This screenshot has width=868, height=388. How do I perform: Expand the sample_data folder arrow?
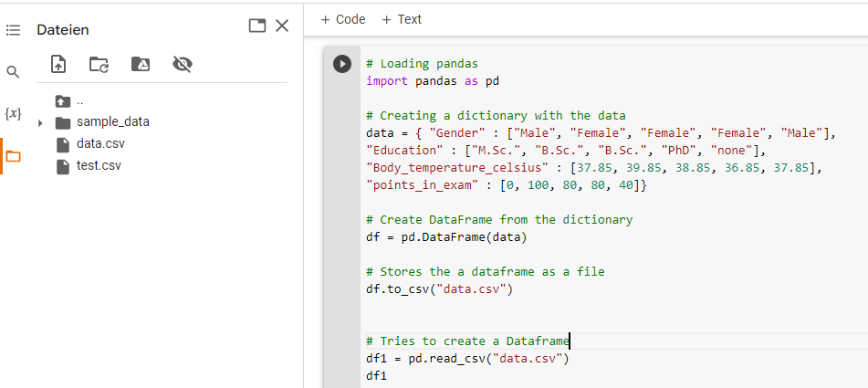coord(40,123)
